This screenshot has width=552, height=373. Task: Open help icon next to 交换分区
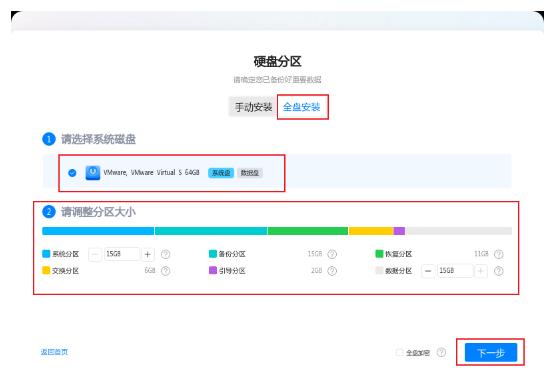[165, 271]
